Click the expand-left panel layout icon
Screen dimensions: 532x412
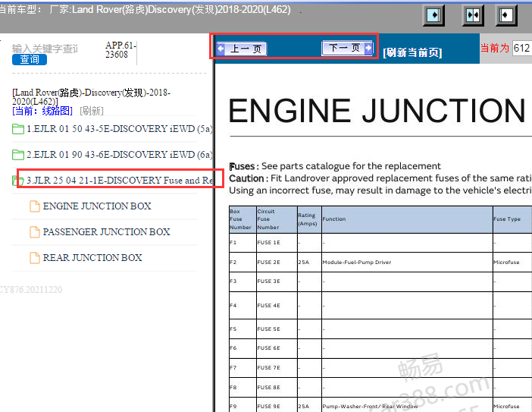click(x=506, y=15)
